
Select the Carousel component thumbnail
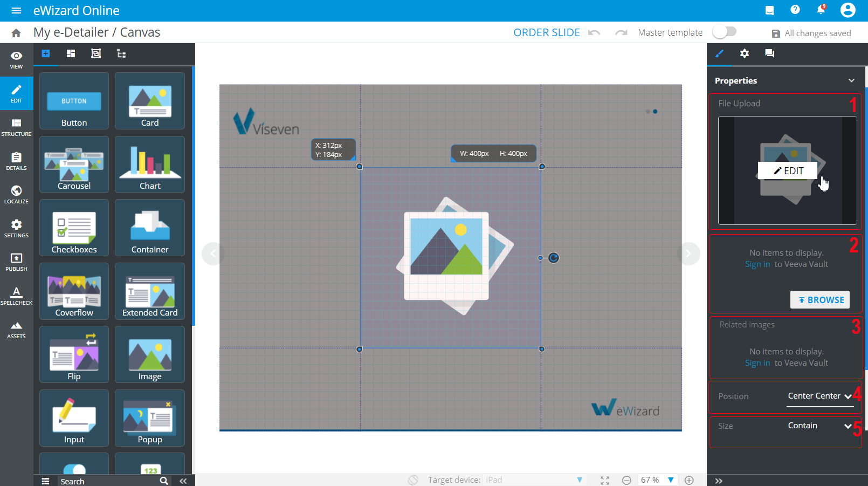click(74, 165)
